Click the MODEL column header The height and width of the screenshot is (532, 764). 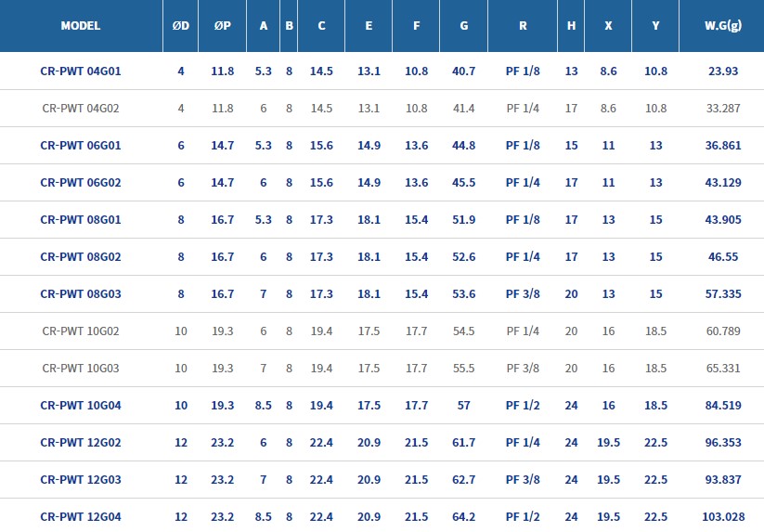click(x=81, y=26)
